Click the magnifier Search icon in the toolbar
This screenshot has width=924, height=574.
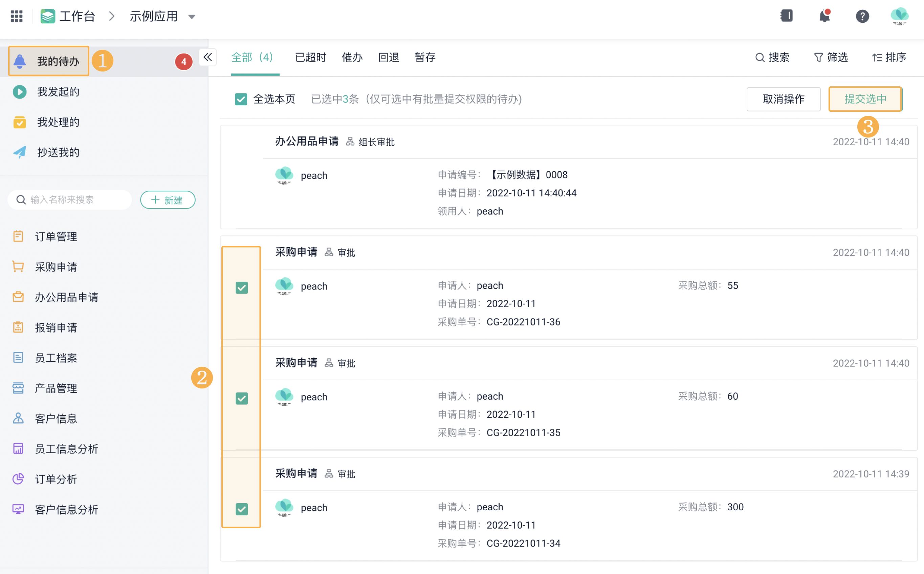(760, 58)
